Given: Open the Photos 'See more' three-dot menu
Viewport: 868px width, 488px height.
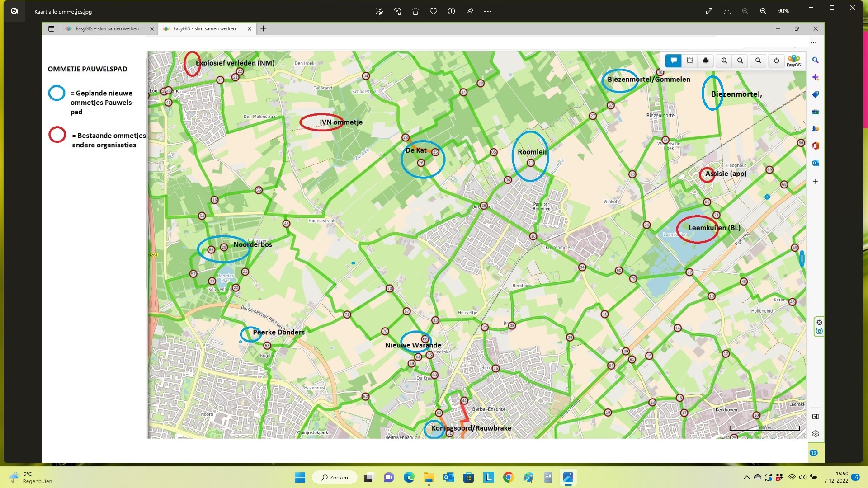Looking at the screenshot, I should 487,11.
